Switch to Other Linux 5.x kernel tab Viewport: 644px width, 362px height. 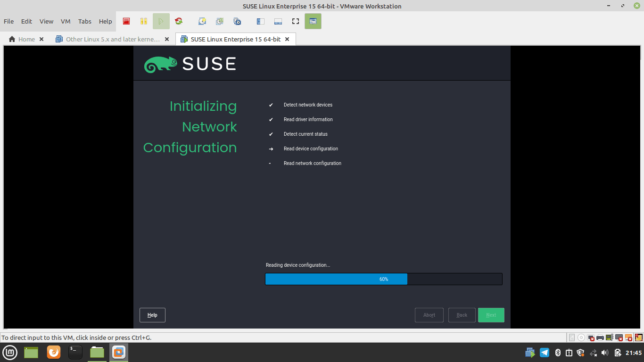[x=108, y=39]
